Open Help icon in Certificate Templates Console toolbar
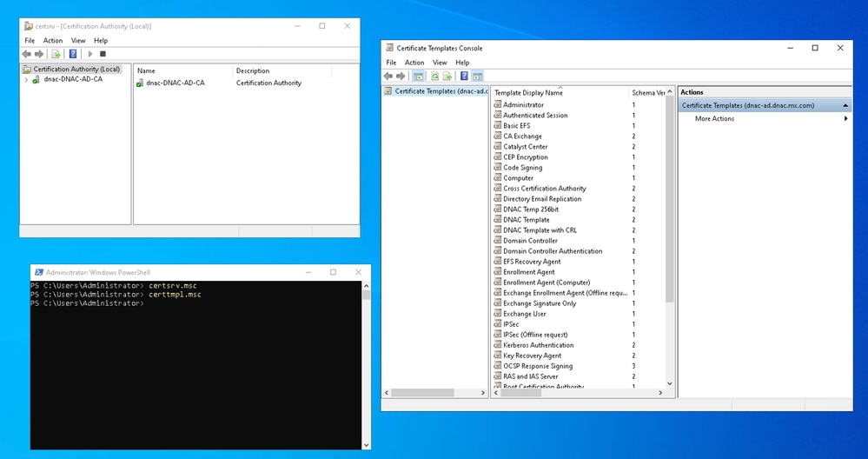This screenshot has height=459, width=868. 465,76
